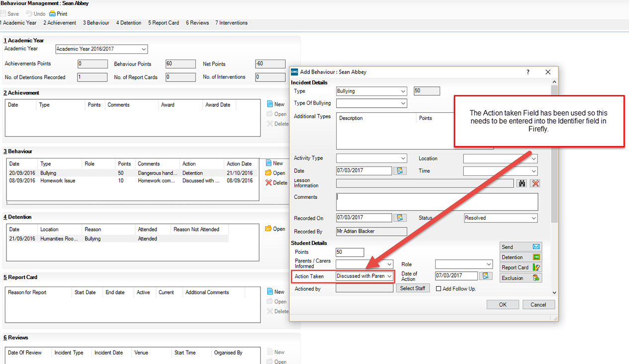Screen dimensions: 629x364
Task: Click the Detention button in the dialog
Action: 521,257
